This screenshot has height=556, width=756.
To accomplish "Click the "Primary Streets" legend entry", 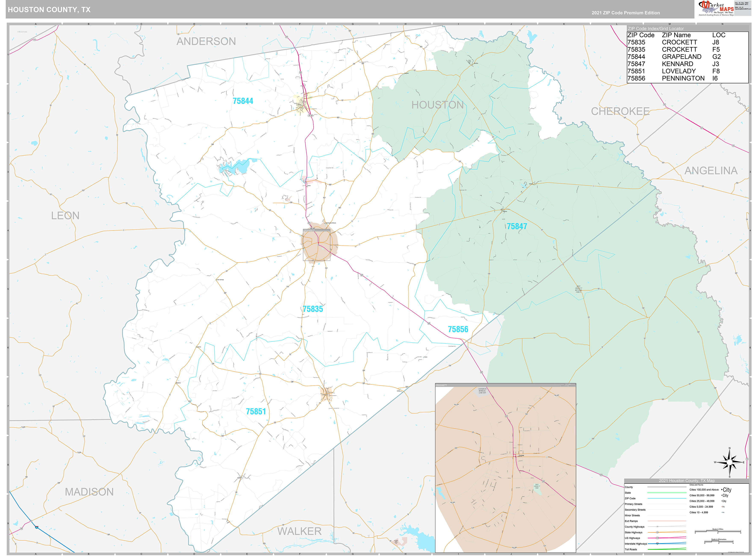I will 633,504.
